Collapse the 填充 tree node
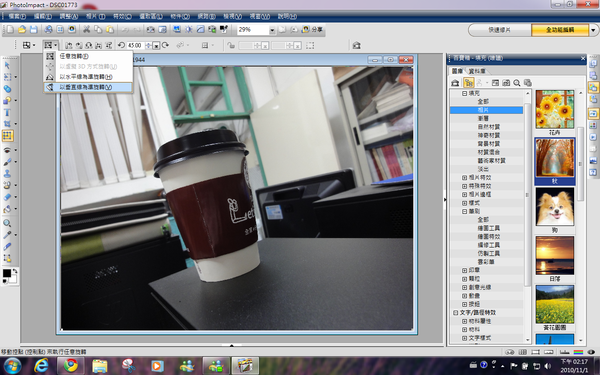The height and width of the screenshot is (375, 600). tap(464, 93)
